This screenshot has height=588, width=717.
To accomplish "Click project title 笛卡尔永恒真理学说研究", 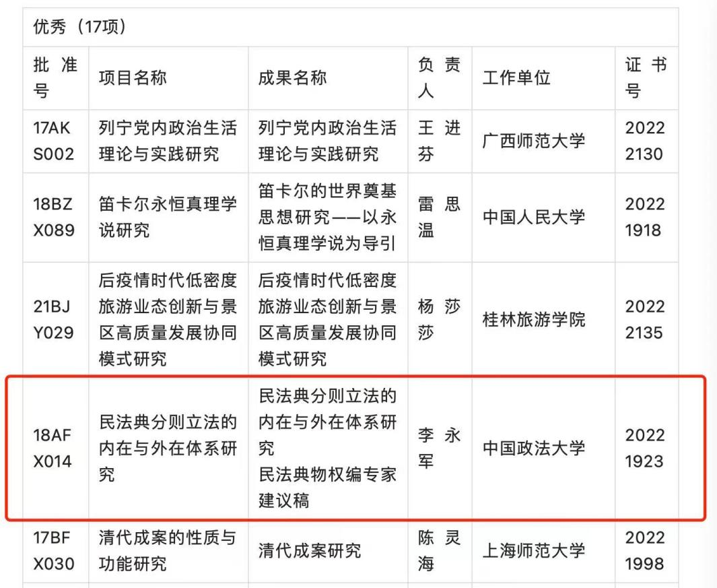I will (x=168, y=217).
